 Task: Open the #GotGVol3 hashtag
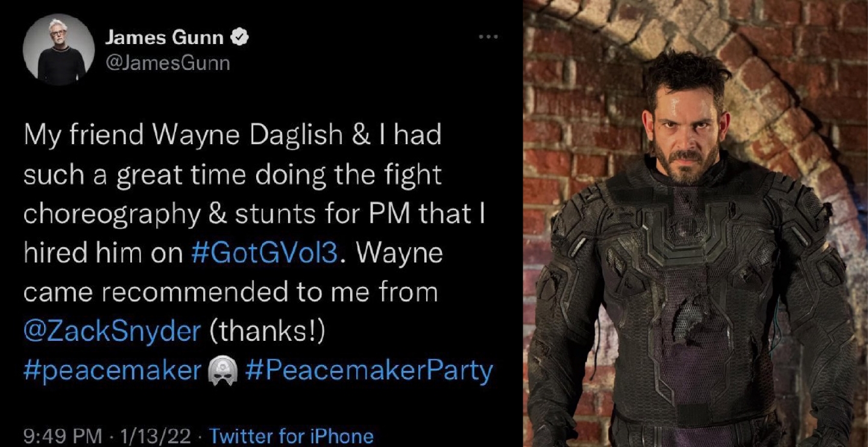click(x=265, y=253)
